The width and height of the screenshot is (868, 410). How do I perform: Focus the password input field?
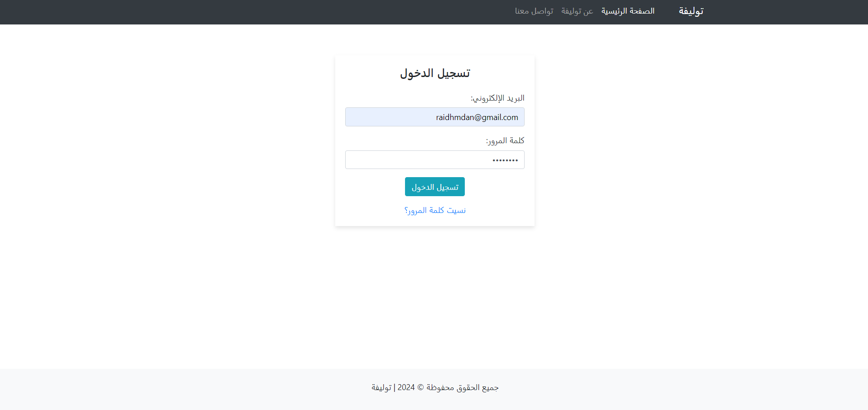pos(408,160)
